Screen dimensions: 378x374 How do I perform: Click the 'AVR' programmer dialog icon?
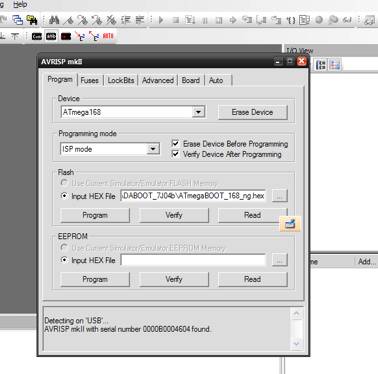(51, 36)
